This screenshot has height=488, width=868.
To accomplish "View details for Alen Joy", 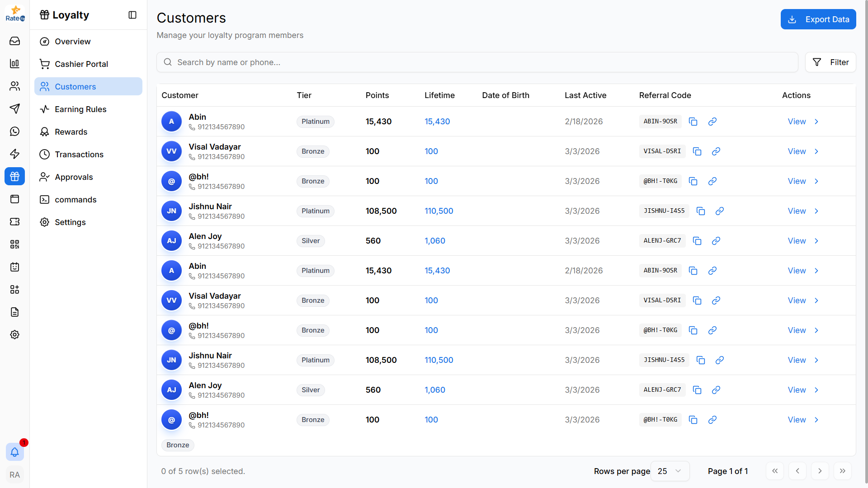I will click(x=796, y=240).
